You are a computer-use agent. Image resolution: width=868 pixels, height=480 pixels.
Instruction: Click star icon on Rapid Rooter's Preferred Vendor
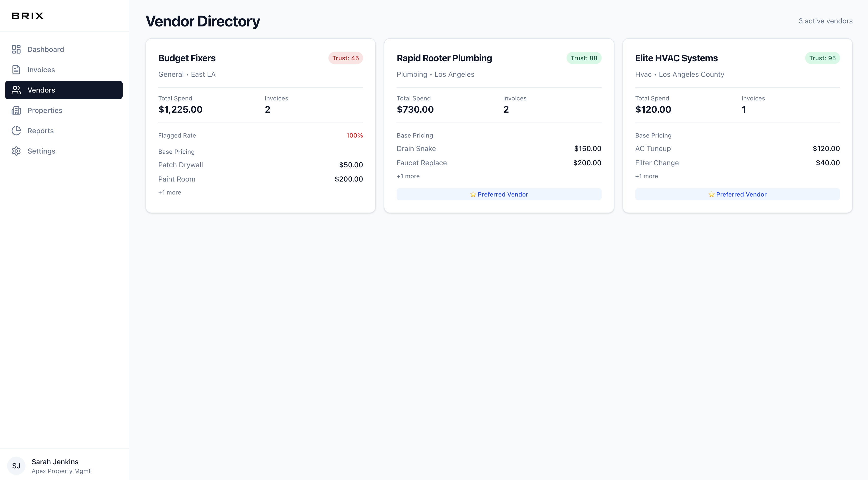pyautogui.click(x=473, y=194)
